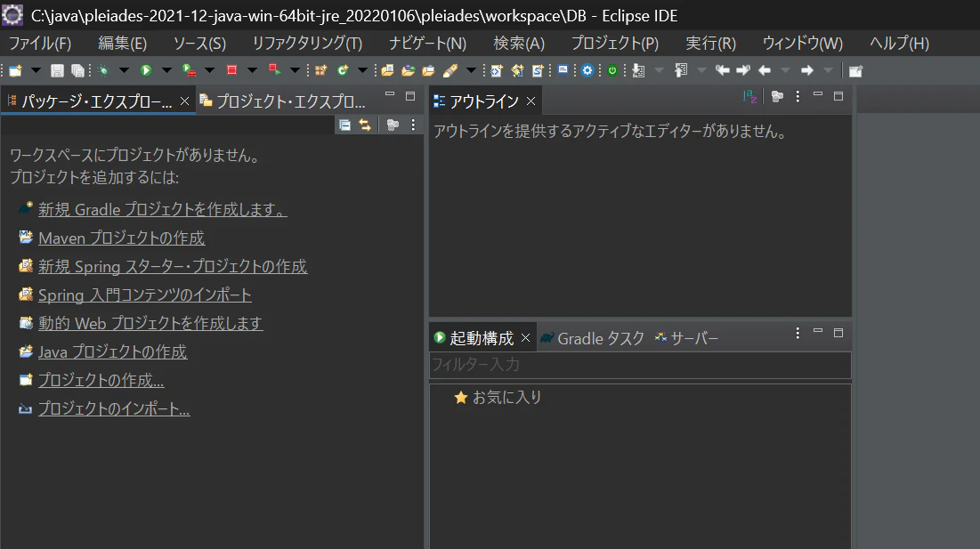Open the New wizard dropdown arrow
The width and height of the screenshot is (980, 549).
(x=36, y=70)
